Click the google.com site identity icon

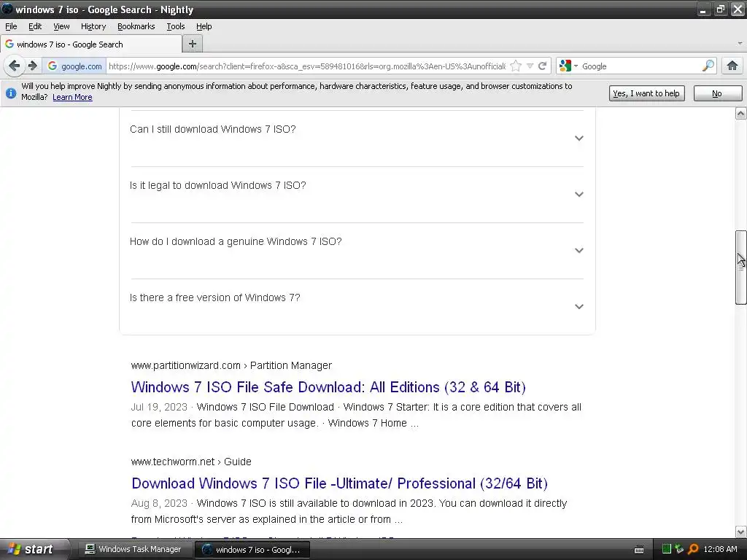(75, 66)
